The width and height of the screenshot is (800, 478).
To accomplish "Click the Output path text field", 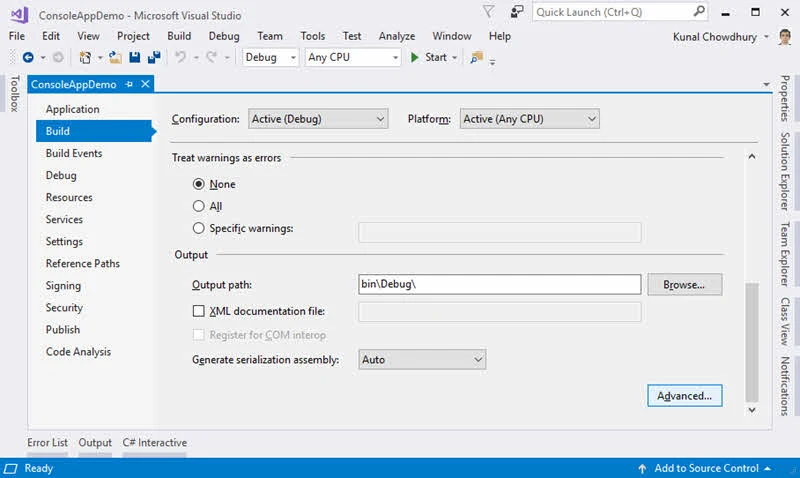I will (x=499, y=284).
